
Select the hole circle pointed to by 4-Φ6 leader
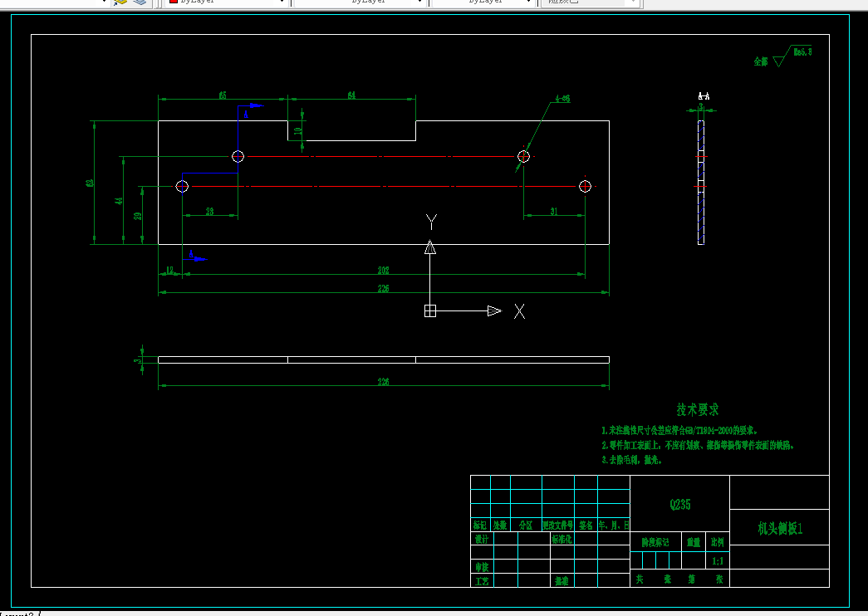click(x=523, y=157)
